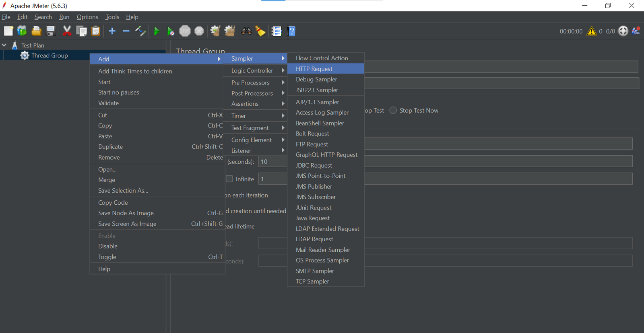
Task: Choose JSR223 Sampler
Action: point(326,90)
